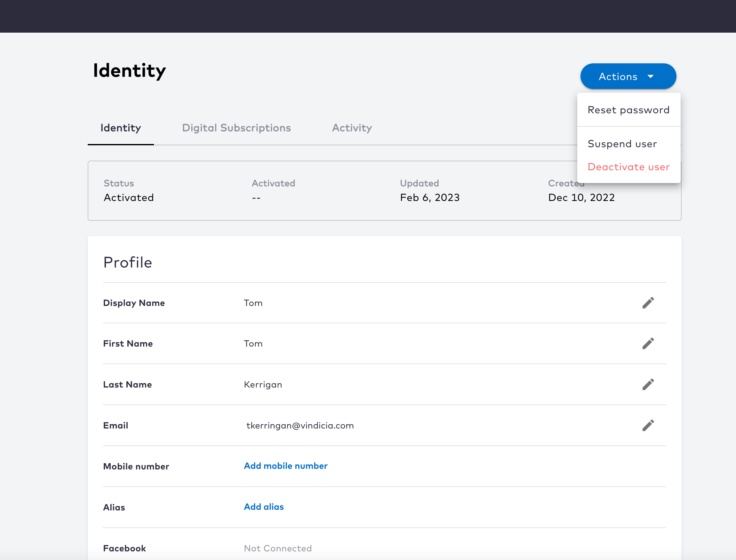Edit Last Name Kerrigan via pencil icon

tap(648, 384)
